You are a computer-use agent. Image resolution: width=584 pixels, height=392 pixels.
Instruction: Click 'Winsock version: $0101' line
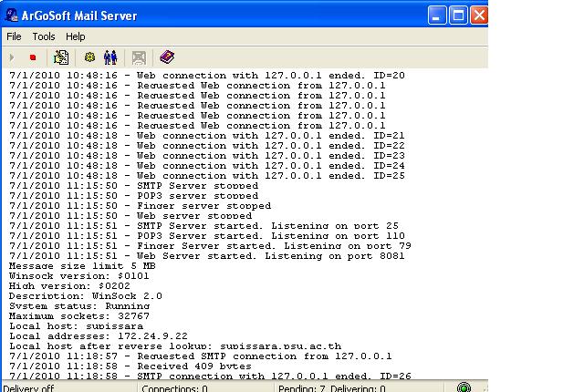coord(79,276)
